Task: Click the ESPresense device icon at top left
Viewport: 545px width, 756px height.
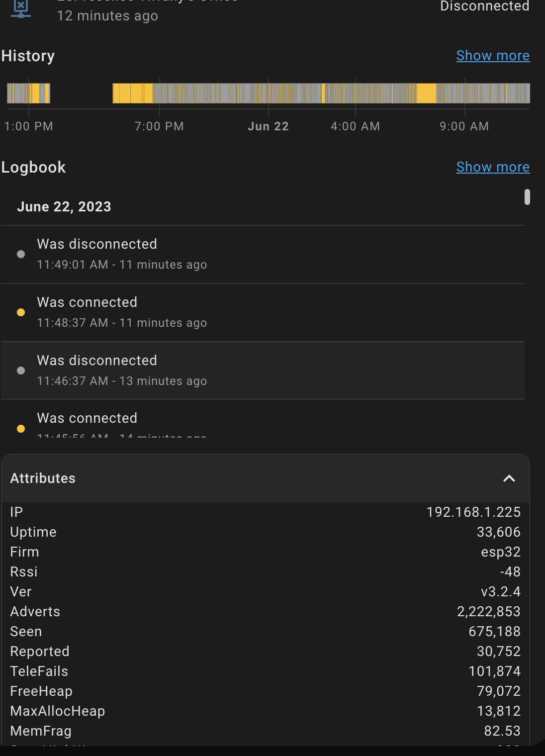Action: click(x=21, y=8)
